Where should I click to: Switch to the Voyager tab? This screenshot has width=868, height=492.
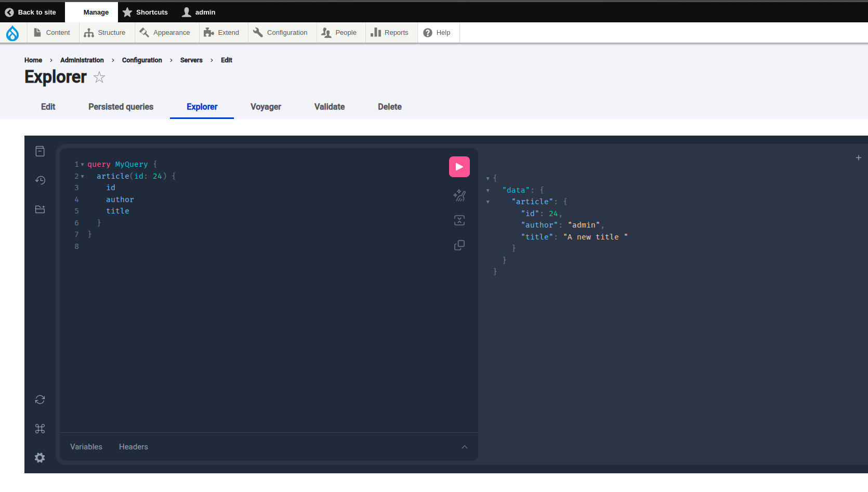pyautogui.click(x=266, y=107)
